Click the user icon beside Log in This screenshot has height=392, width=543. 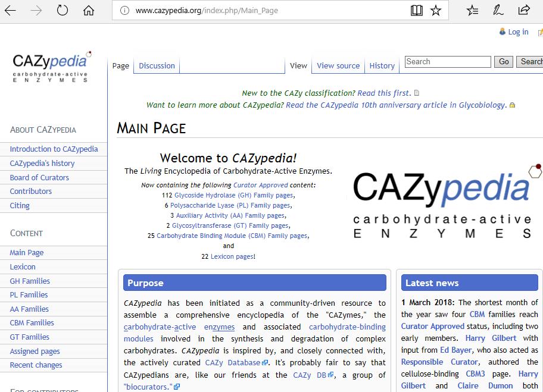coord(502,32)
